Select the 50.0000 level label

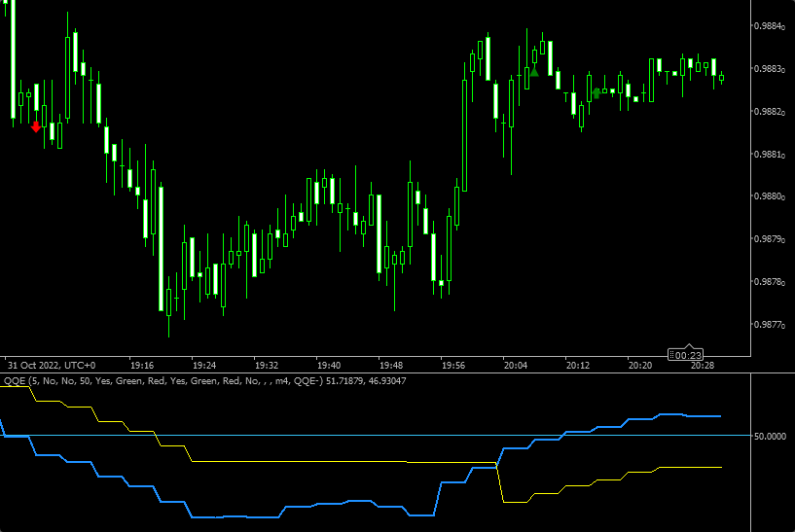[x=772, y=437]
